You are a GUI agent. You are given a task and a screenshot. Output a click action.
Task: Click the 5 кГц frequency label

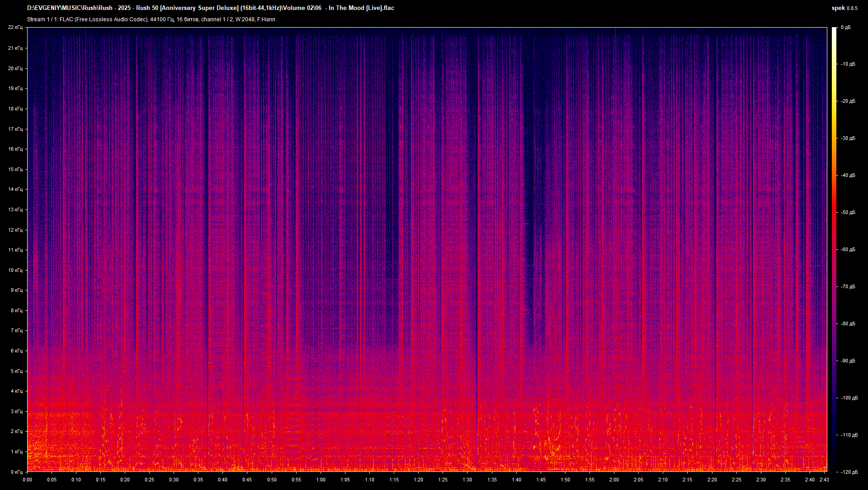(16, 371)
